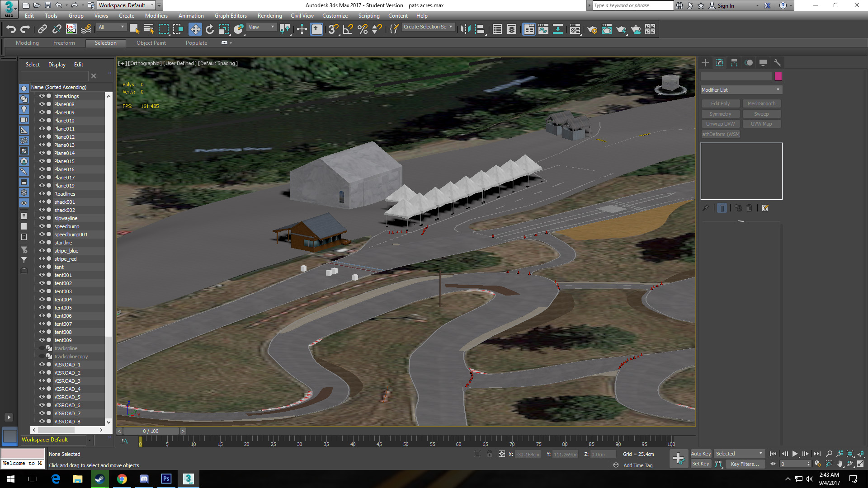
Task: Click the Set Key button
Action: pyautogui.click(x=701, y=464)
